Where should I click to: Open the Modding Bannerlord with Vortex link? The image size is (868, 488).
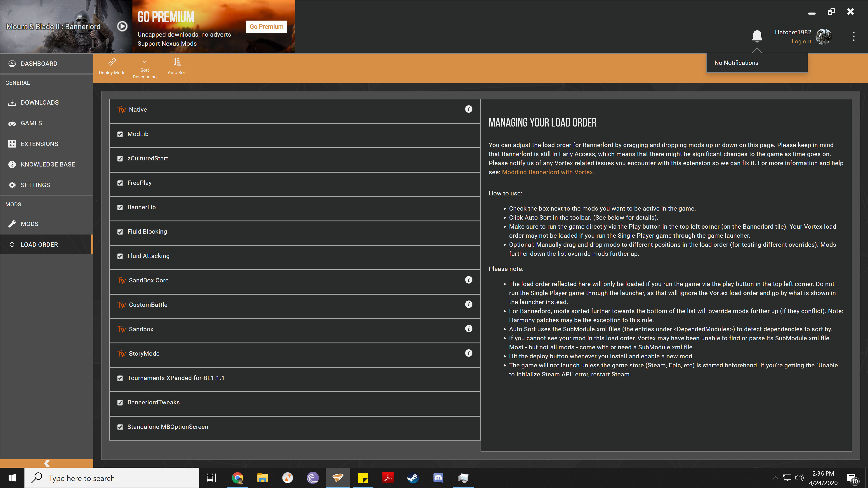pos(548,172)
